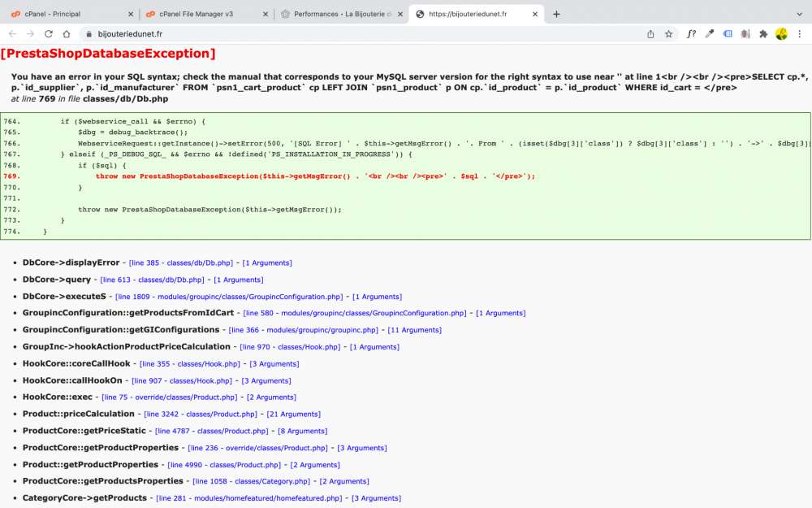
Task: Expand arguments for getProductsFromIdCart
Action: tap(501, 313)
